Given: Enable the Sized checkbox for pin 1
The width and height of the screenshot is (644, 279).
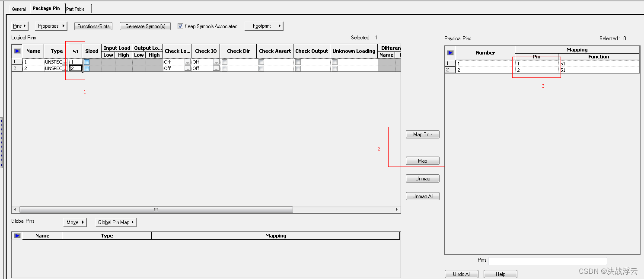Looking at the screenshot, I should (87, 61).
